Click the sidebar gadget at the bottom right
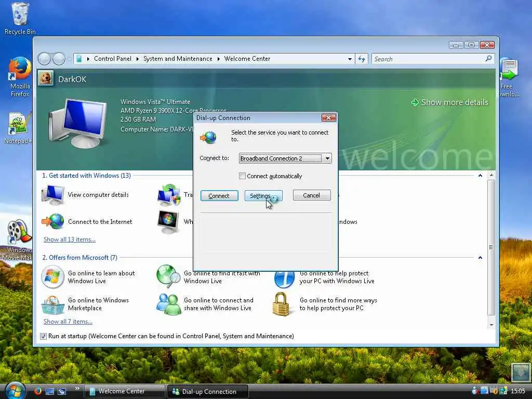Viewport: 532px width, 399px height. point(521,372)
